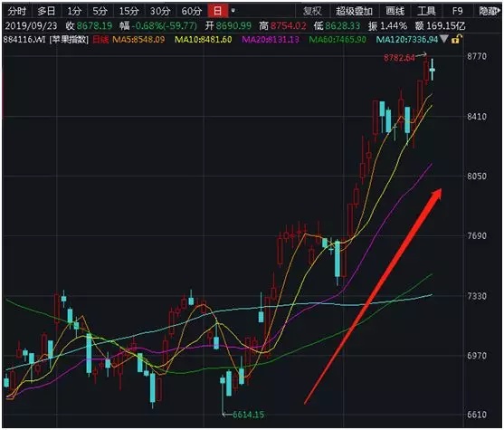Image resolution: width=504 pixels, height=430 pixels.
Task: Click the 隐藏 hide button
Action: point(489,11)
